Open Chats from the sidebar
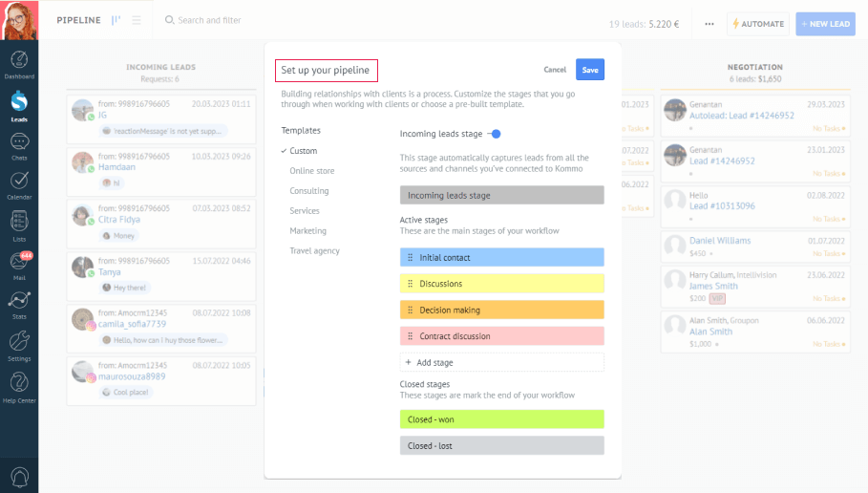Screen dimensions: 868x493 coord(19,147)
